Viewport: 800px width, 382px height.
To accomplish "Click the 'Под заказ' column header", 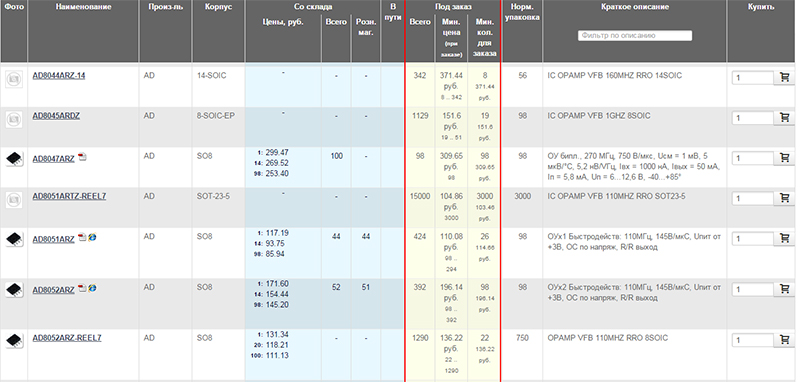I will click(454, 7).
